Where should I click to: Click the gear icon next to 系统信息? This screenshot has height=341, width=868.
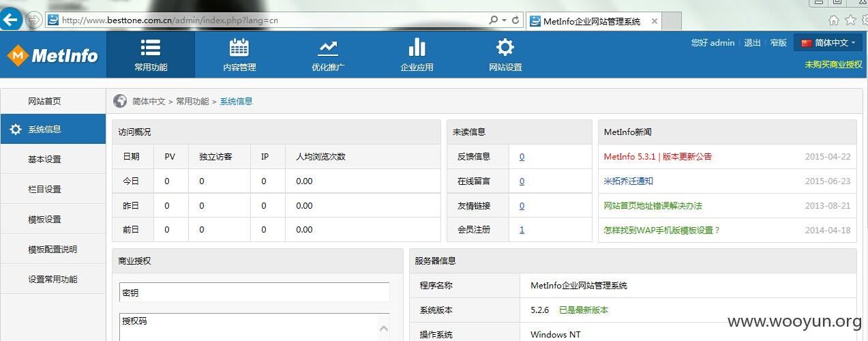click(16, 129)
